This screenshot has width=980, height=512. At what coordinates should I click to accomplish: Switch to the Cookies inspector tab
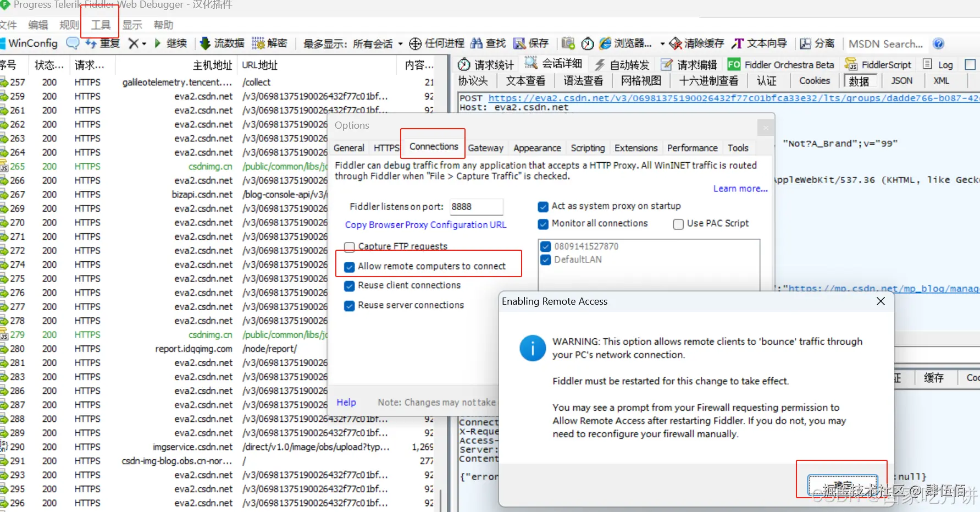click(814, 81)
